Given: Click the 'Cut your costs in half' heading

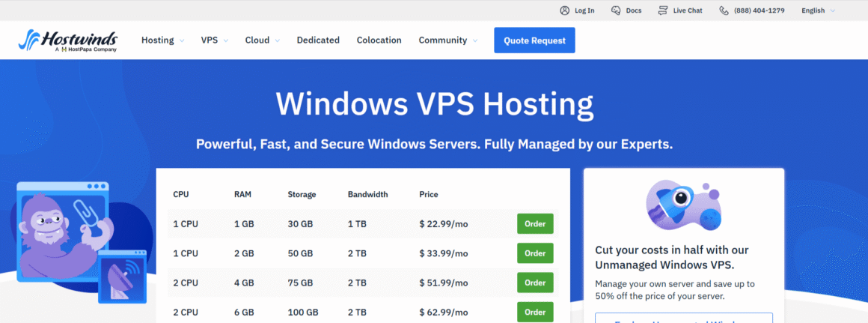Looking at the screenshot, I should pos(672,258).
